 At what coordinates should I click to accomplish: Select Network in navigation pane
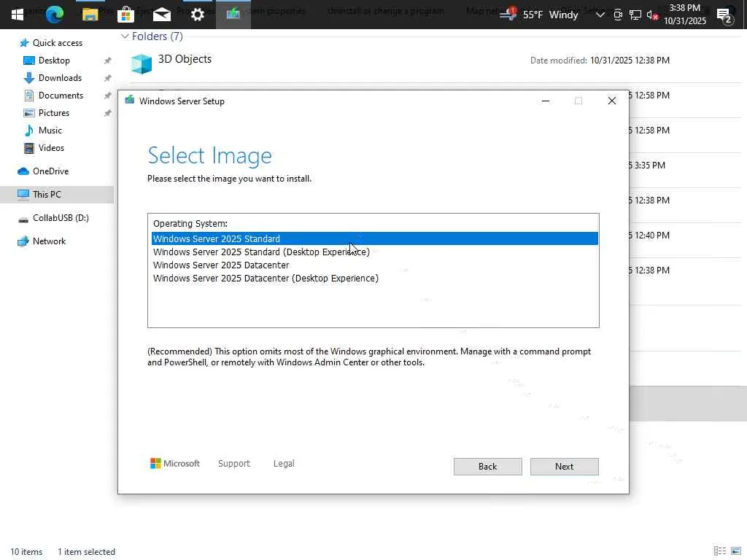(49, 241)
